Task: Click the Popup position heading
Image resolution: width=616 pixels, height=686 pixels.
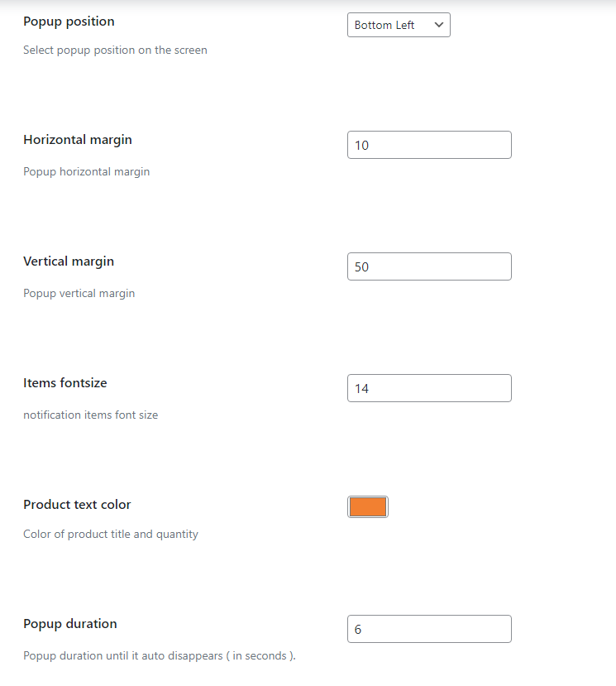Action: (69, 22)
